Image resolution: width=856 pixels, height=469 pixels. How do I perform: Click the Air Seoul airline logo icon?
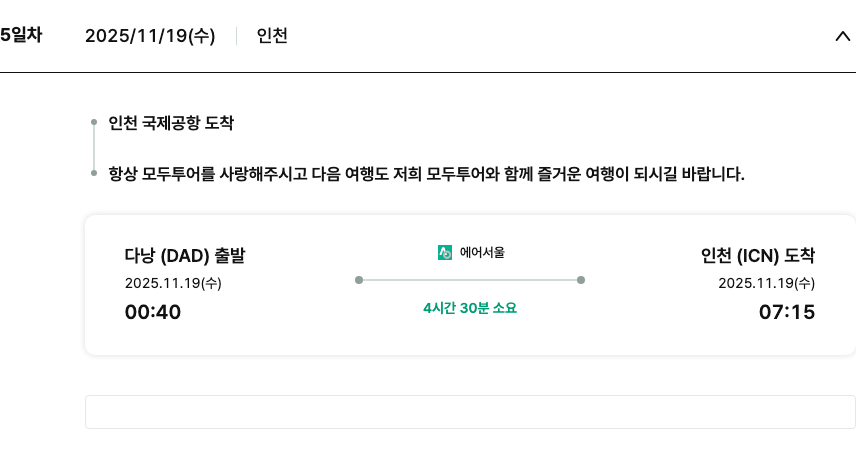point(445,253)
